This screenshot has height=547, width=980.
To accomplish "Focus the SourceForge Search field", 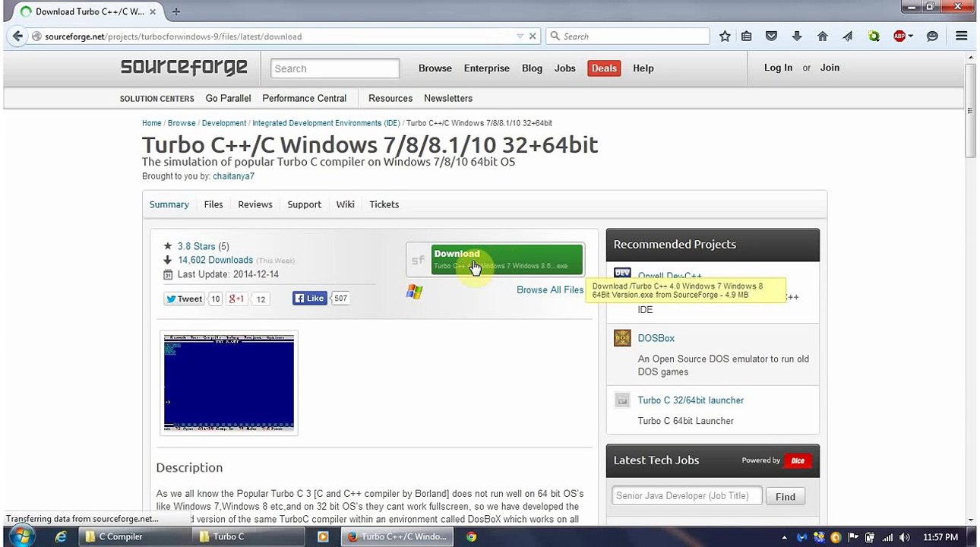I will click(x=335, y=68).
